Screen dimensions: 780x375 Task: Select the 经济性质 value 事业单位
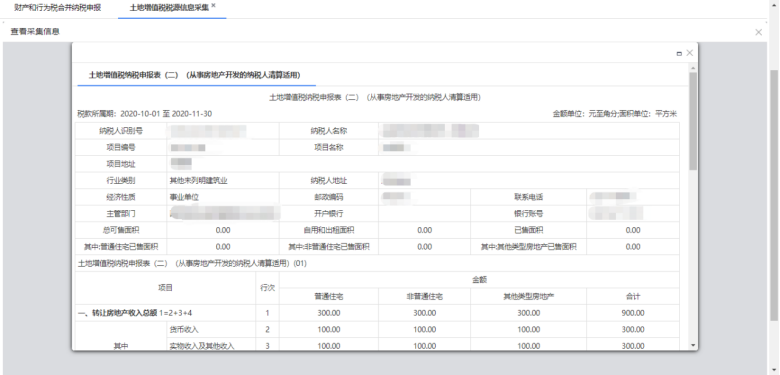(x=185, y=197)
